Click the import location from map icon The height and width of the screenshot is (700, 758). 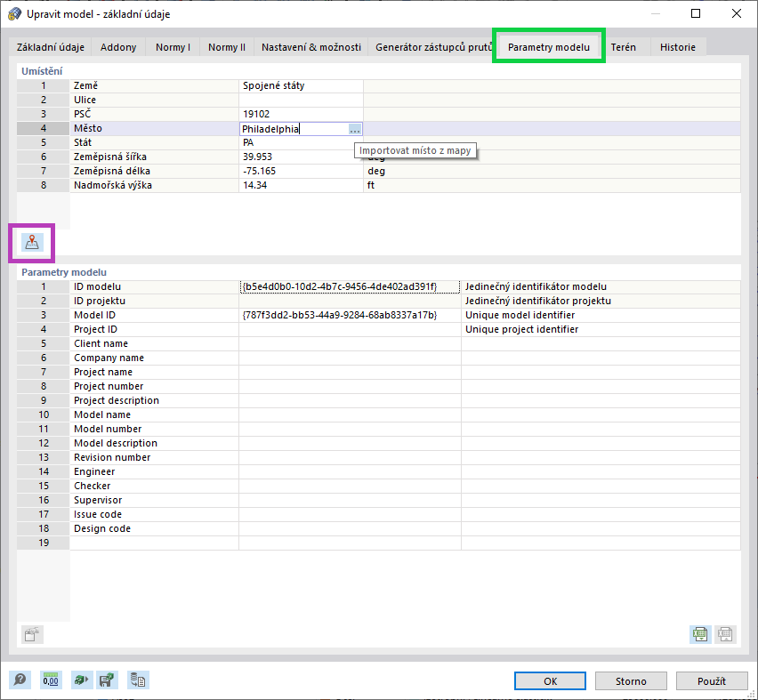pyautogui.click(x=32, y=243)
